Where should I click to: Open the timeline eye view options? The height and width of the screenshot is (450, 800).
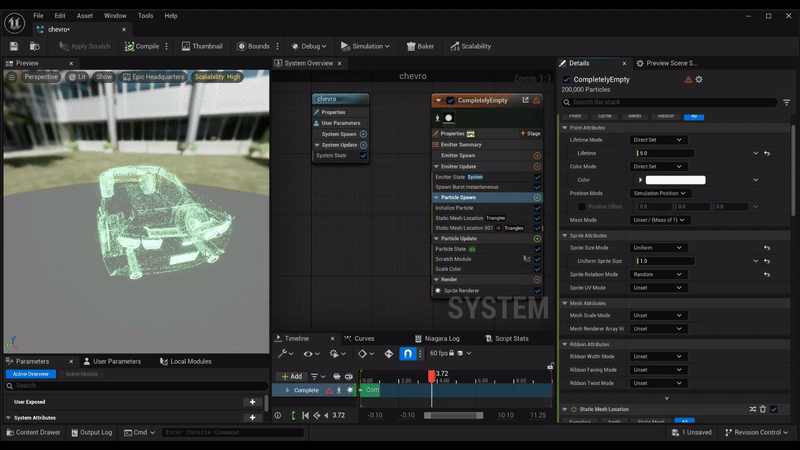[x=311, y=354]
